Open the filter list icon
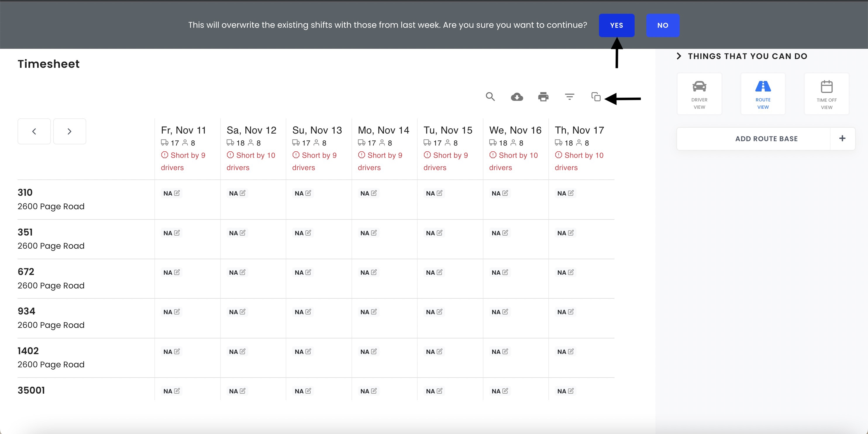 (569, 97)
